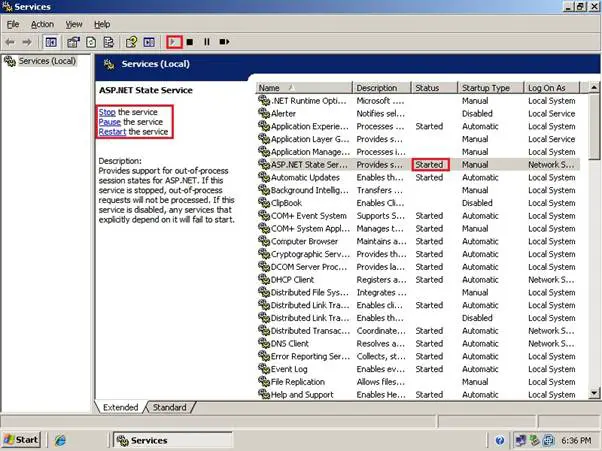Click the Start Service play icon
Screen dimensions: 602x451
pyautogui.click(x=174, y=42)
